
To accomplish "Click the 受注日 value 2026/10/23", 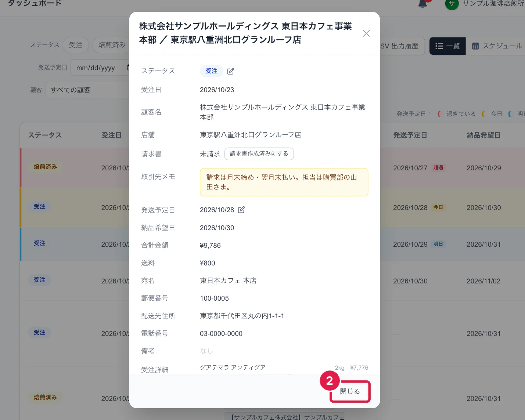I will 217,90.
